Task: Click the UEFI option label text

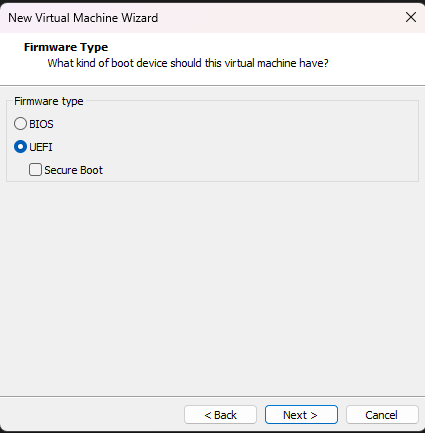Action: coord(41,147)
